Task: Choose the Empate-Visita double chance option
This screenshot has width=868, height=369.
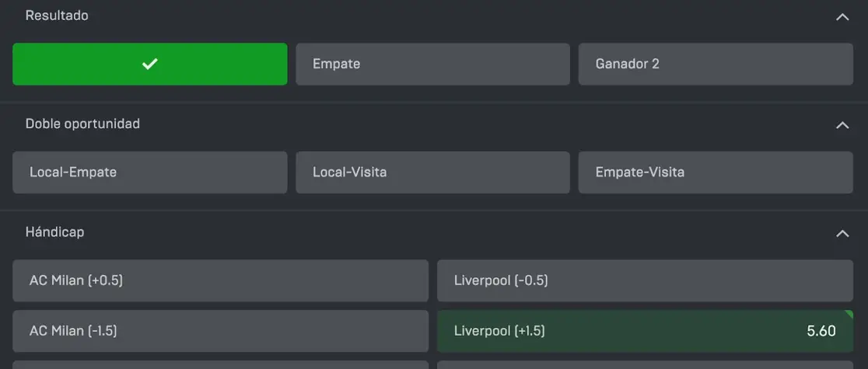Action: 716,172
